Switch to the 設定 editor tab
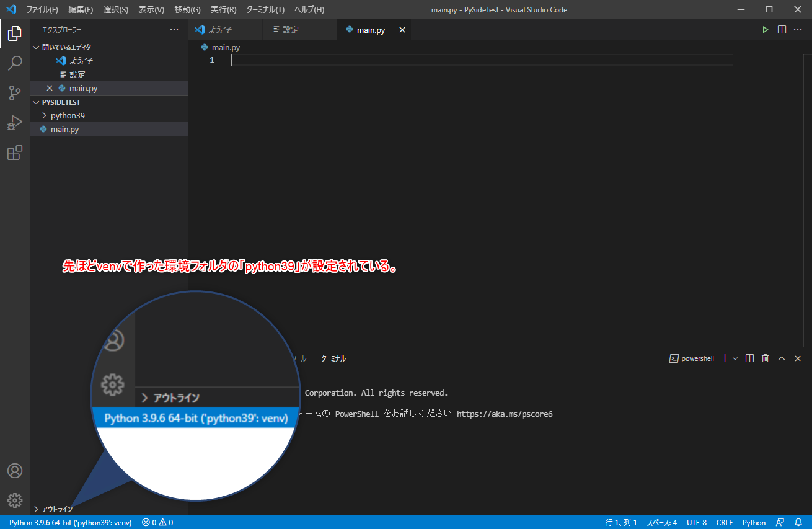Viewport: 812px width, 529px height. (x=300, y=30)
